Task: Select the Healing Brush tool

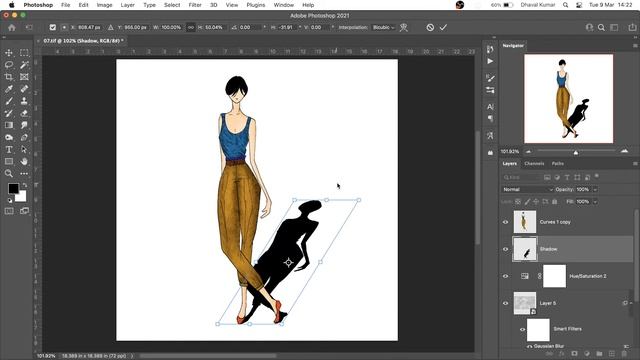Action: (24, 89)
